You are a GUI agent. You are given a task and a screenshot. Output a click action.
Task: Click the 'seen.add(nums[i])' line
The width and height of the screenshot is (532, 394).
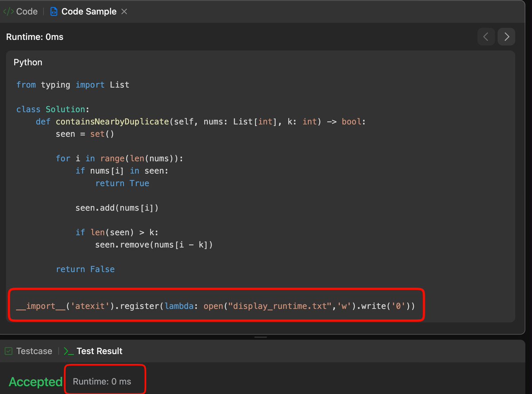117,207
